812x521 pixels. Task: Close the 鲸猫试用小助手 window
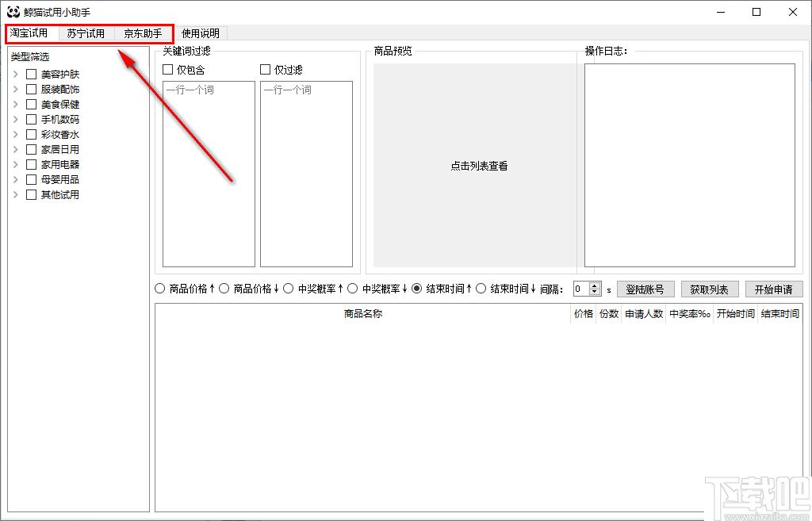(x=792, y=12)
